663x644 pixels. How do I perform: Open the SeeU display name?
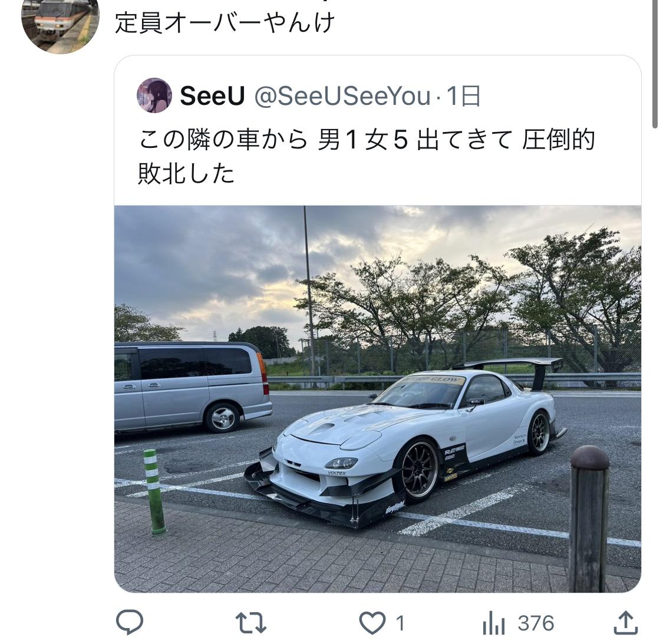212,96
